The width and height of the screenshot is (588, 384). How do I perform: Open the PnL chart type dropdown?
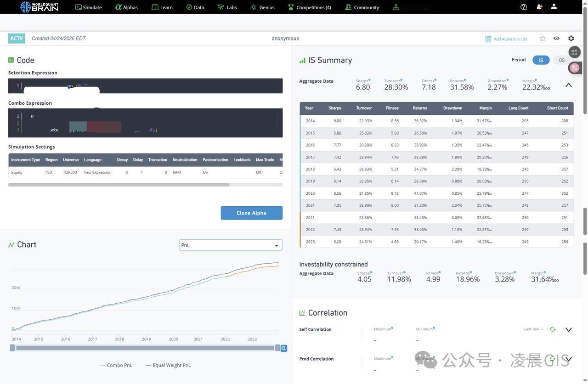[231, 245]
